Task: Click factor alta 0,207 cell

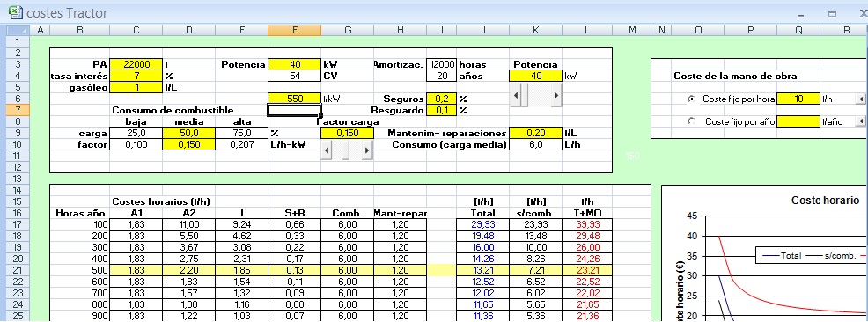Action: 241,145
